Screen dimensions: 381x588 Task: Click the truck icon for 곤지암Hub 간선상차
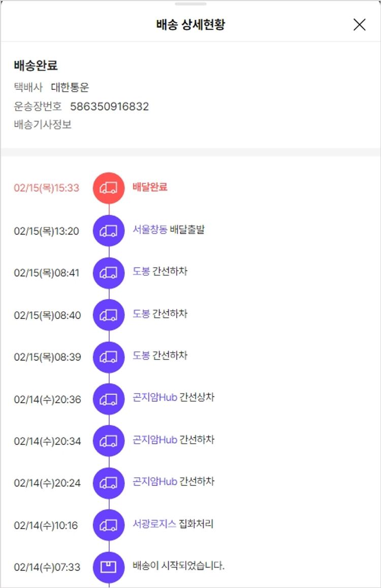pyautogui.click(x=109, y=399)
